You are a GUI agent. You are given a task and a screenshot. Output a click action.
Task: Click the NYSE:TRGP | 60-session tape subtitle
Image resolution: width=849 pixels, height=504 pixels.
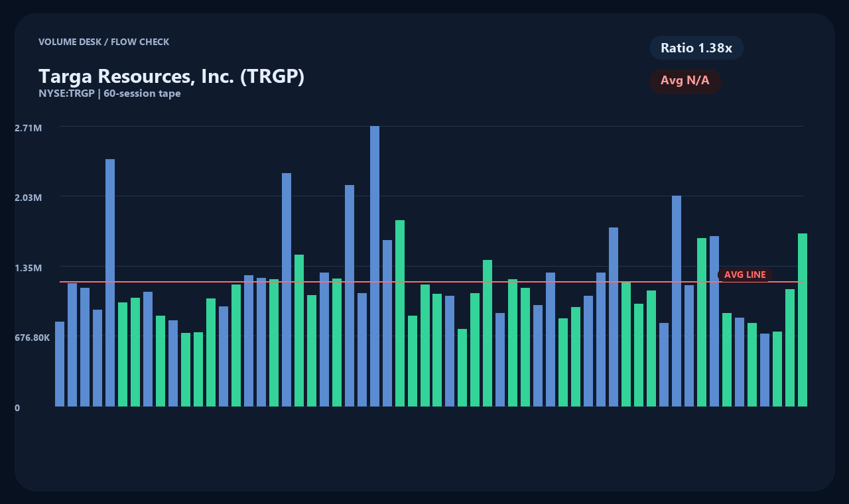pyautogui.click(x=109, y=94)
